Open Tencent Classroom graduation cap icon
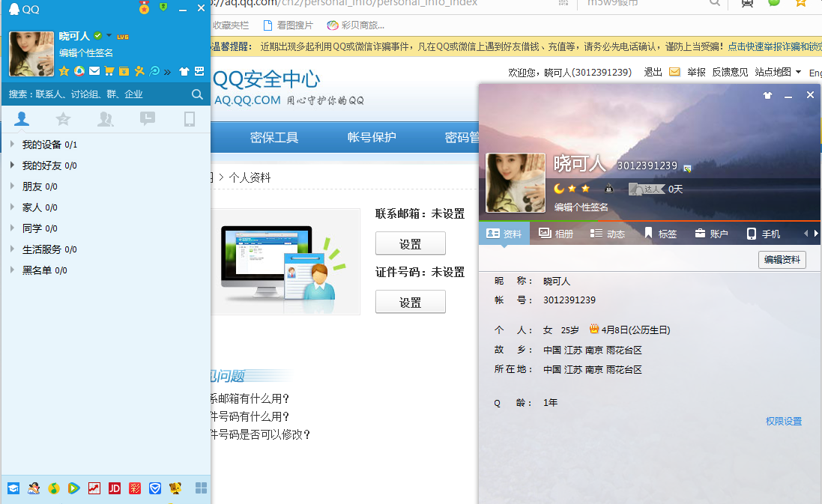The width and height of the screenshot is (822, 504). [x=13, y=488]
